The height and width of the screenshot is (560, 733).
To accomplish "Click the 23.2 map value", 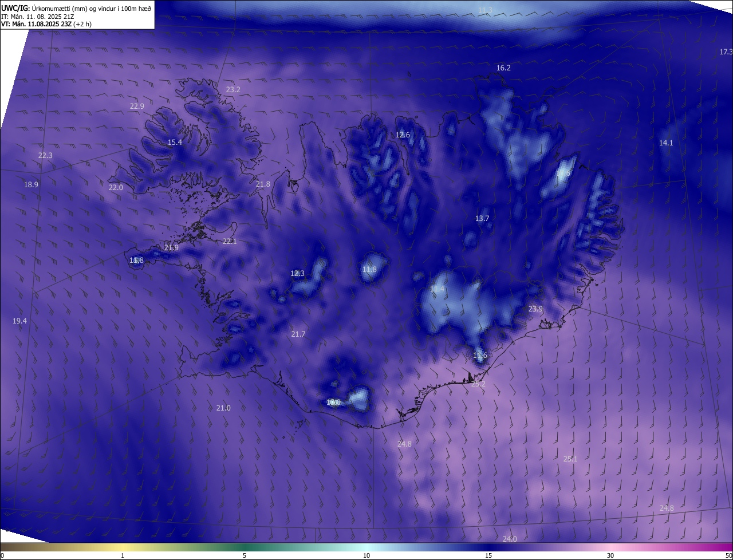I will point(233,89).
